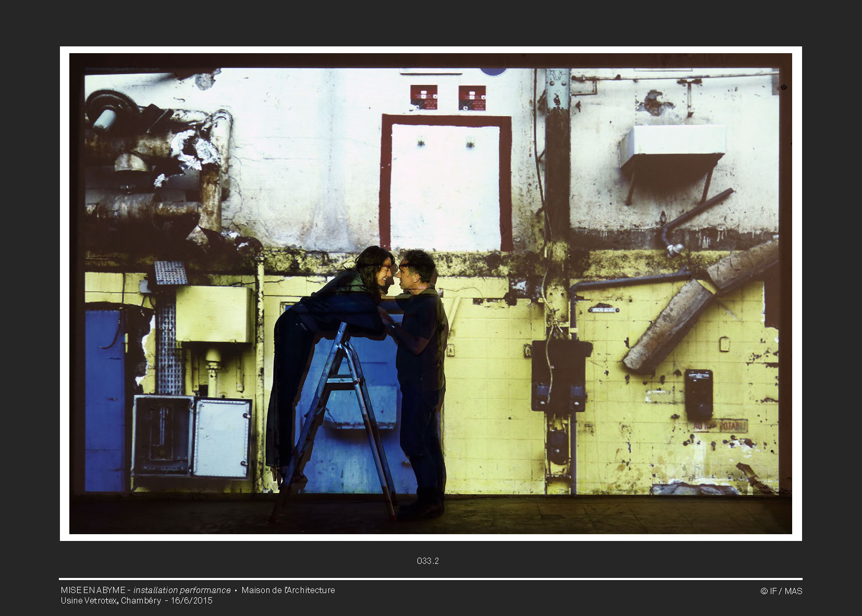Click the italic 'installation performance' text
Image resolution: width=862 pixels, height=616 pixels.
tap(182, 590)
